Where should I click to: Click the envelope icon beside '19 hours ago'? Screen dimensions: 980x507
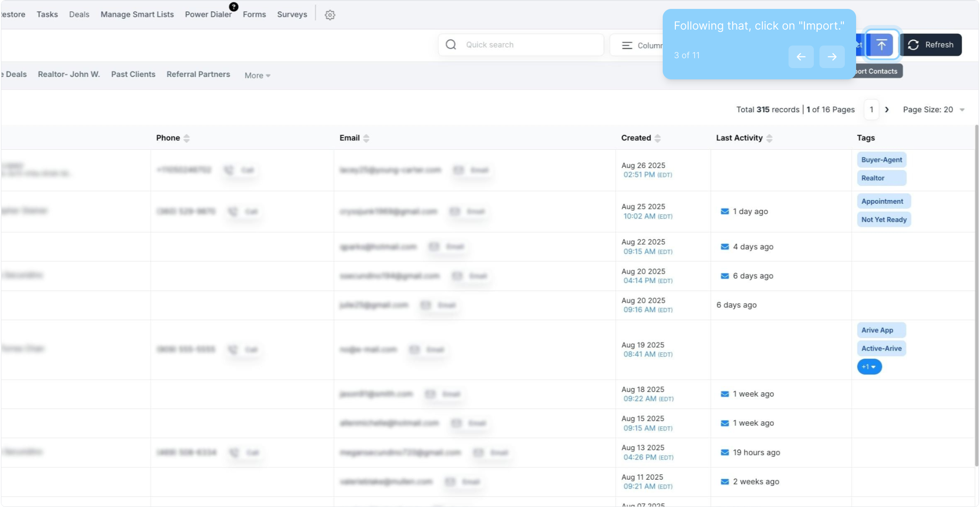725,453
